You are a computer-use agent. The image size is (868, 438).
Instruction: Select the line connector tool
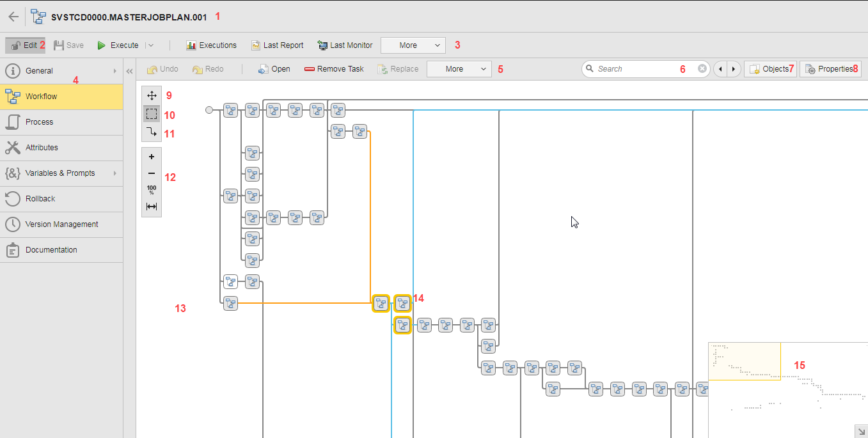[152, 133]
